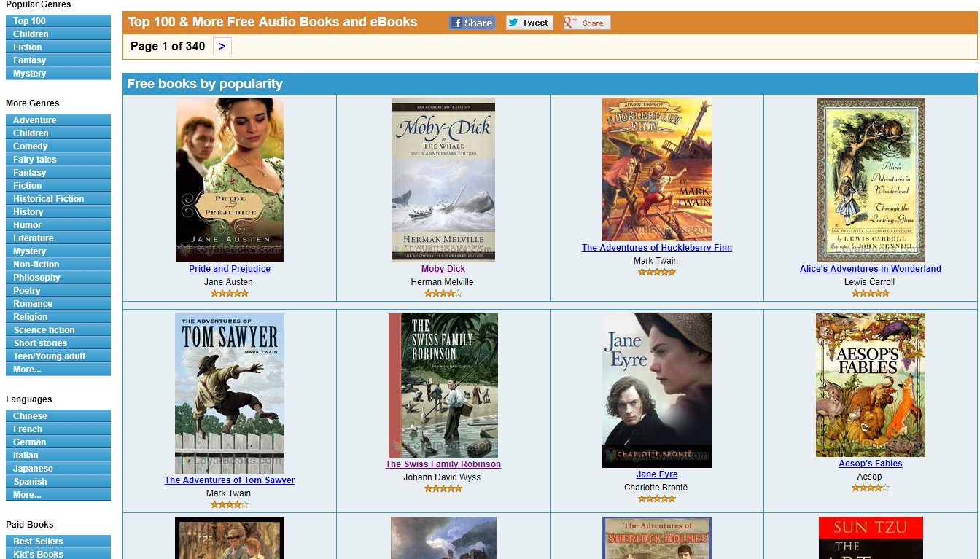
Task: Choose Italian language books
Action: [x=58, y=456]
